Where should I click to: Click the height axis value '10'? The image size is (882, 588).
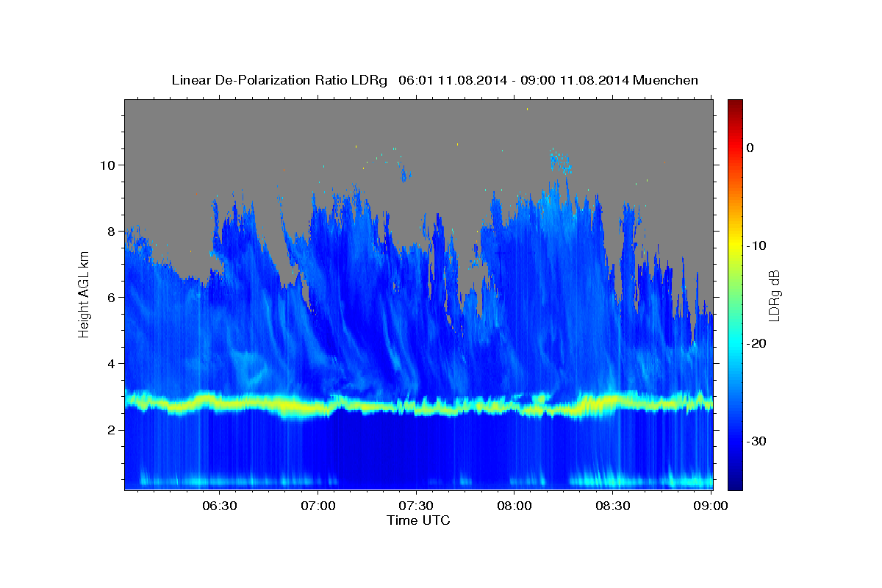pos(108,165)
